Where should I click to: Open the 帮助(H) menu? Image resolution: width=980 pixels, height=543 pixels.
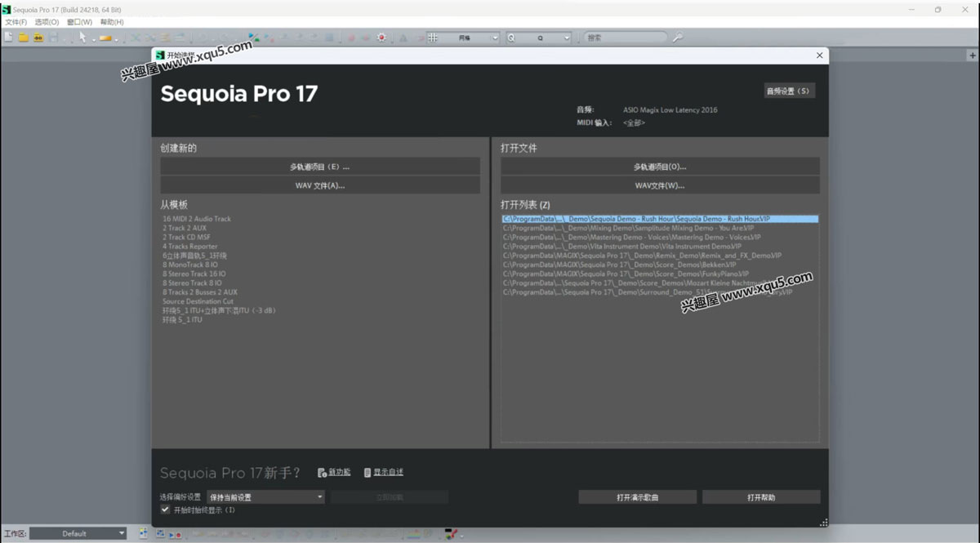pos(112,22)
